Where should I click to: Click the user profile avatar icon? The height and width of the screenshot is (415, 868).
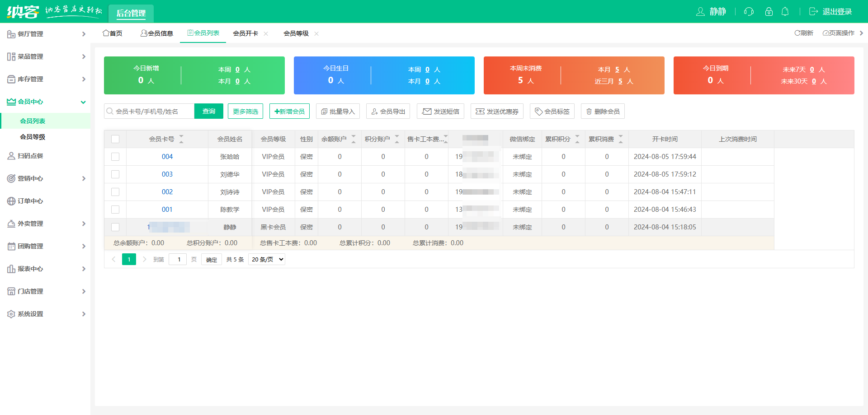700,12
